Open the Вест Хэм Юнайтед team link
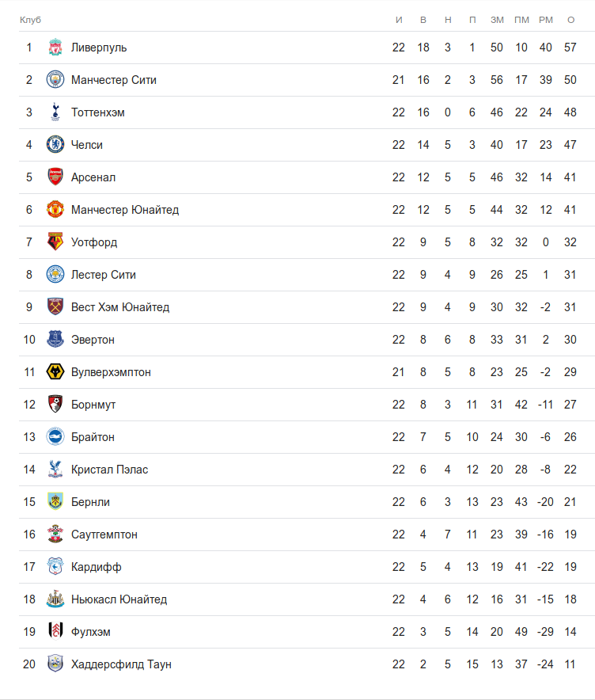The width and height of the screenshot is (595, 700). [x=119, y=307]
